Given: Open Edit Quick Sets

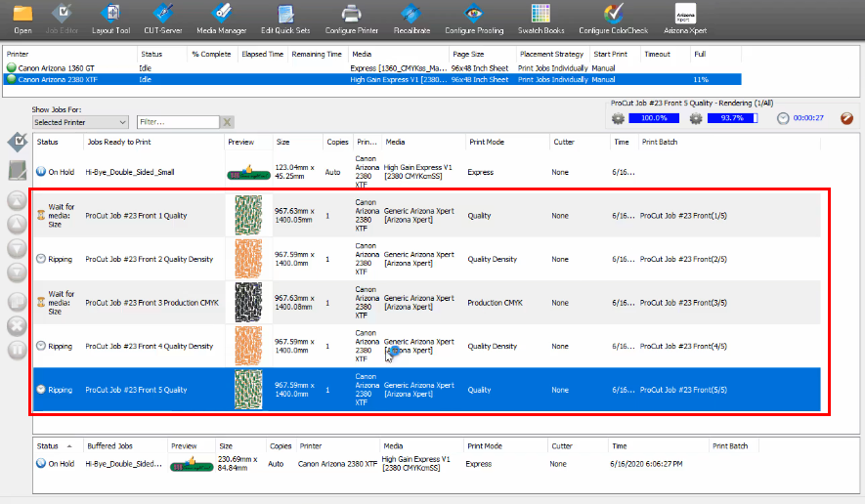Looking at the screenshot, I should pos(286,17).
